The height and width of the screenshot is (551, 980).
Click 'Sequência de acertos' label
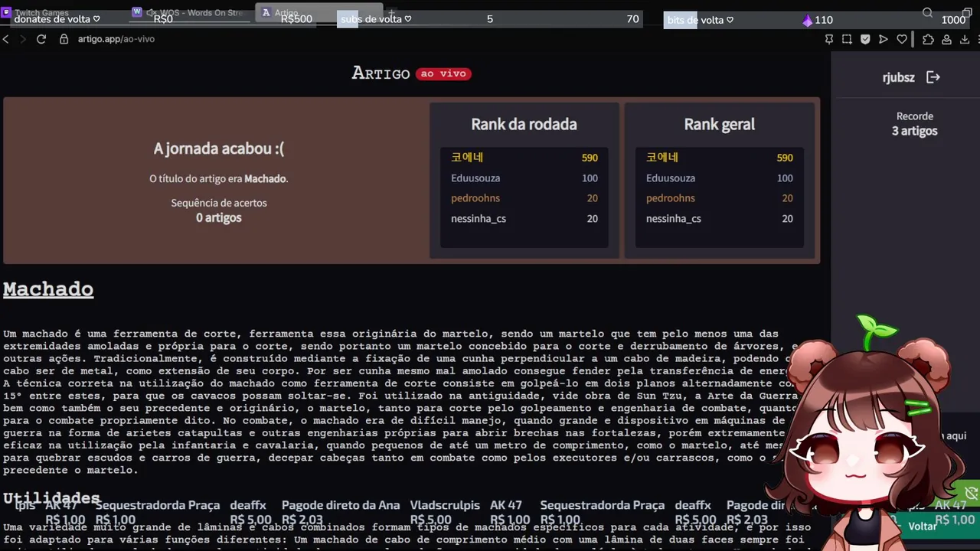pyautogui.click(x=219, y=203)
